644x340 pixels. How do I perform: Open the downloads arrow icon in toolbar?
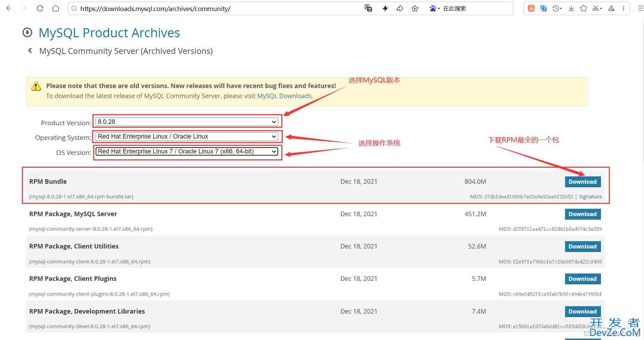pyautogui.click(x=571, y=8)
